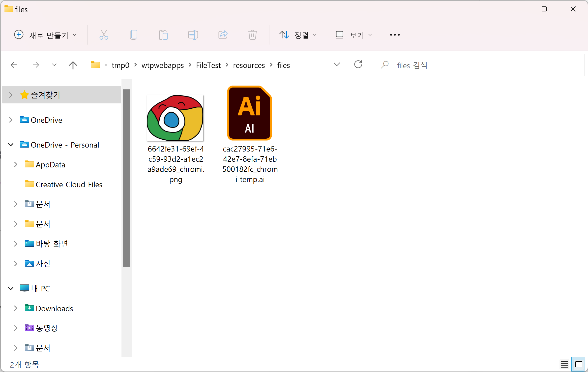Screen dimensions: 588x372
Task: Expand the 바탕 화면 node
Action: 16,244
